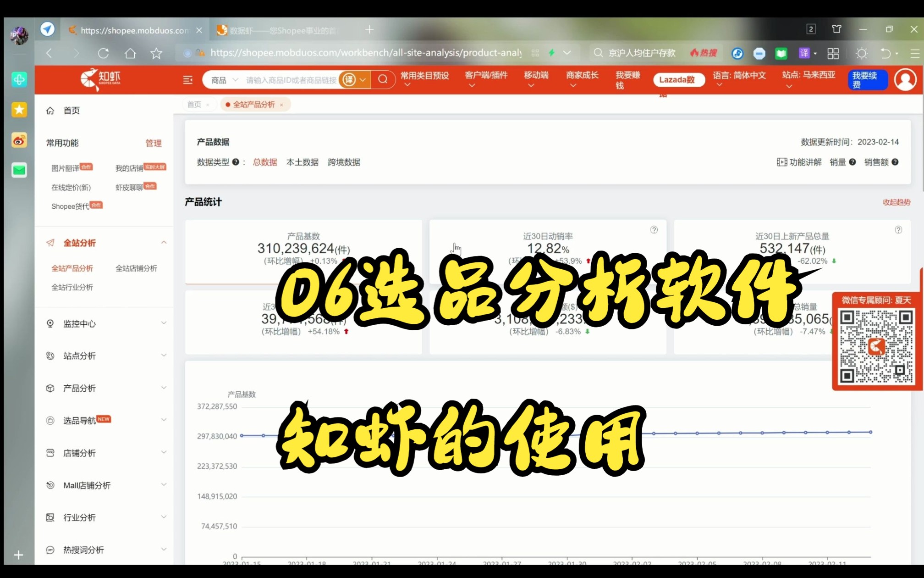Click the translate 译 icon in search box

tap(349, 79)
